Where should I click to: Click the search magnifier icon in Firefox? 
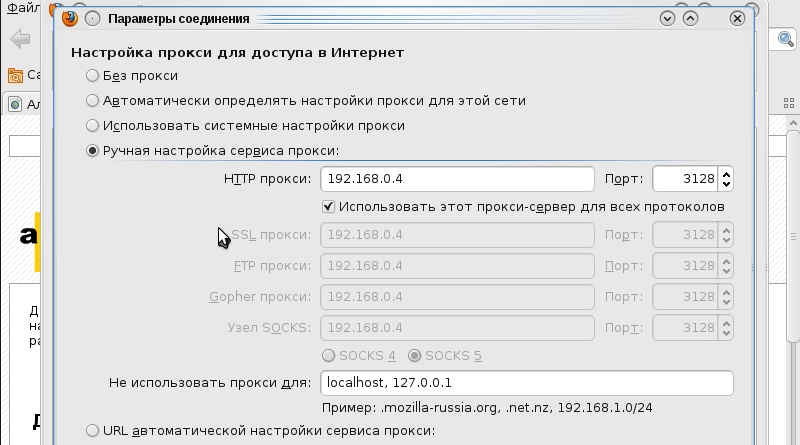(786, 39)
